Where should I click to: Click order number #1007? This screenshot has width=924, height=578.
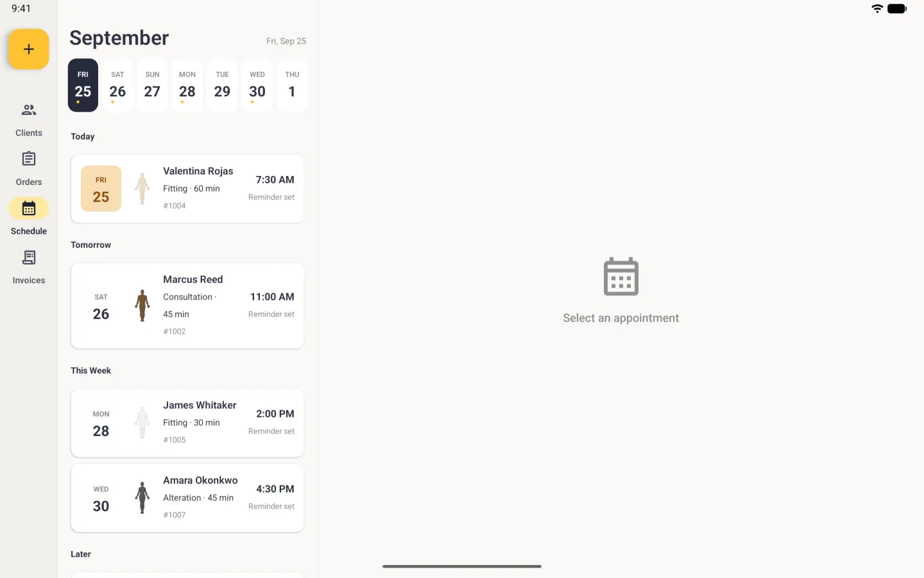[x=175, y=515]
